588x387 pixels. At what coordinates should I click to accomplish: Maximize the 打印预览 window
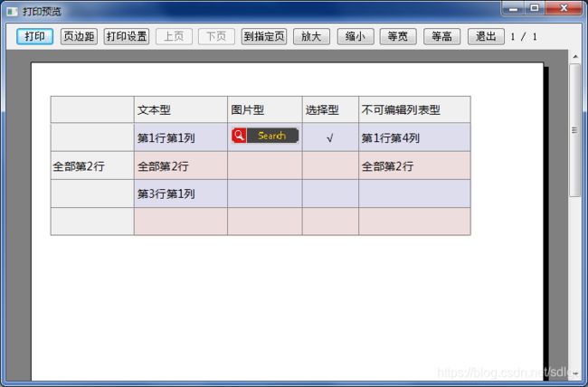535,7
